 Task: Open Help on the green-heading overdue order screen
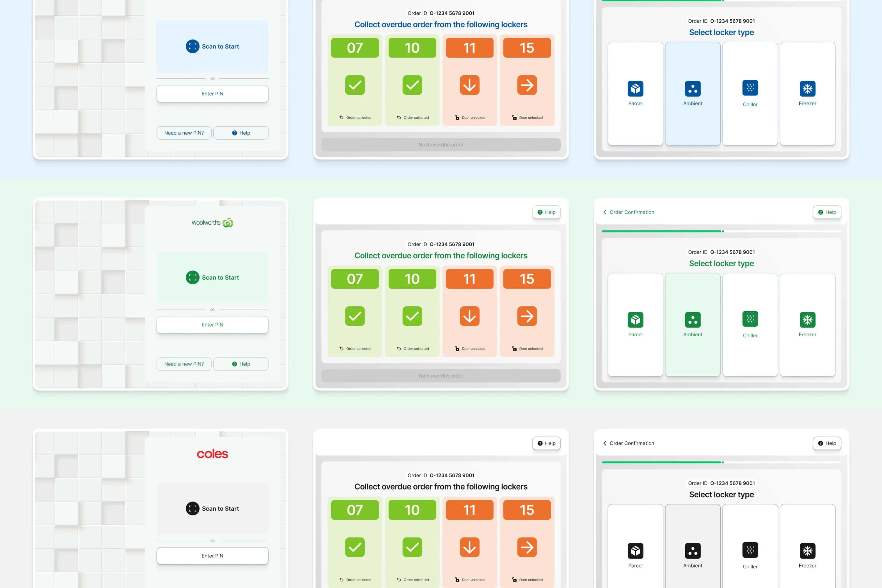click(x=546, y=212)
